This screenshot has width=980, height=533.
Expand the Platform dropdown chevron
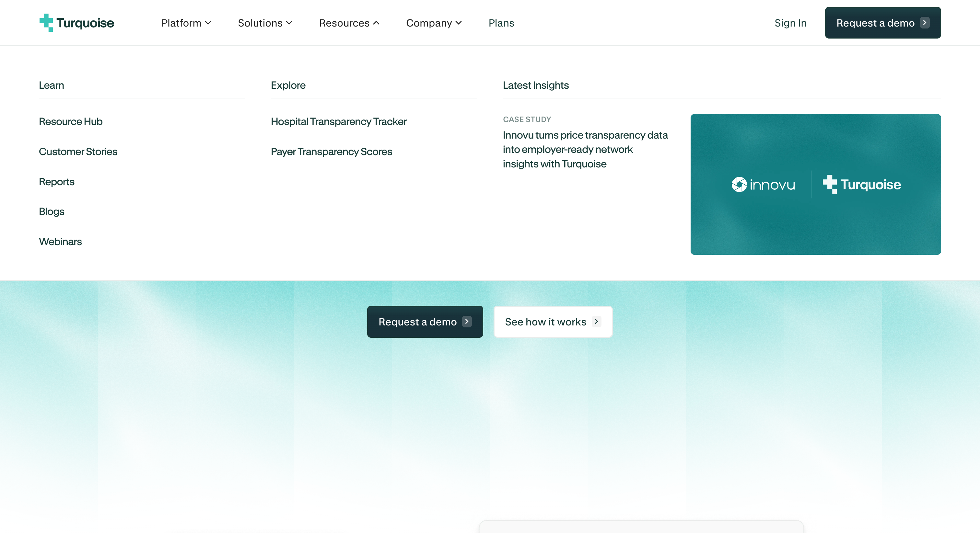click(x=208, y=23)
